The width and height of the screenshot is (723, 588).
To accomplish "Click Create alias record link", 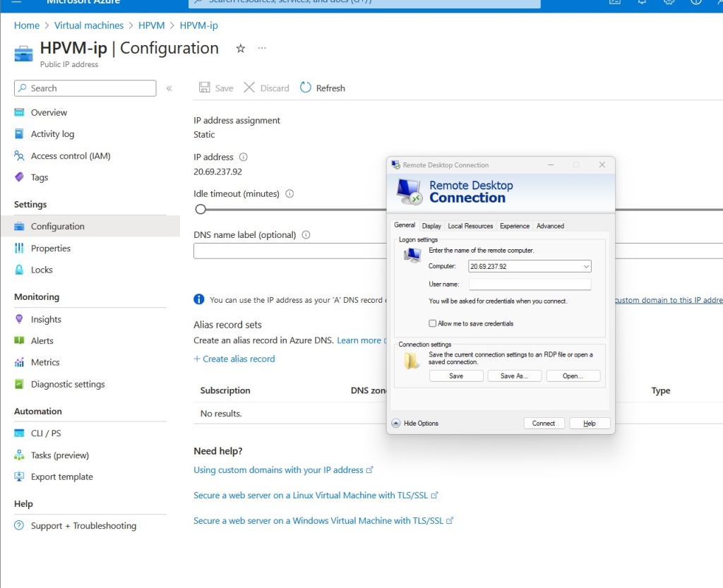I will point(234,359).
